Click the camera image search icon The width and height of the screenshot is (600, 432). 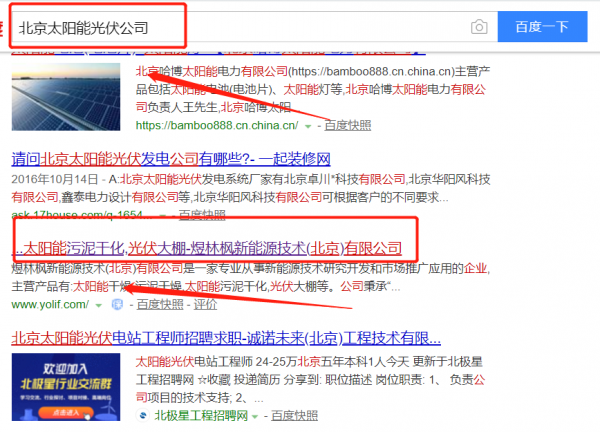pos(479,26)
